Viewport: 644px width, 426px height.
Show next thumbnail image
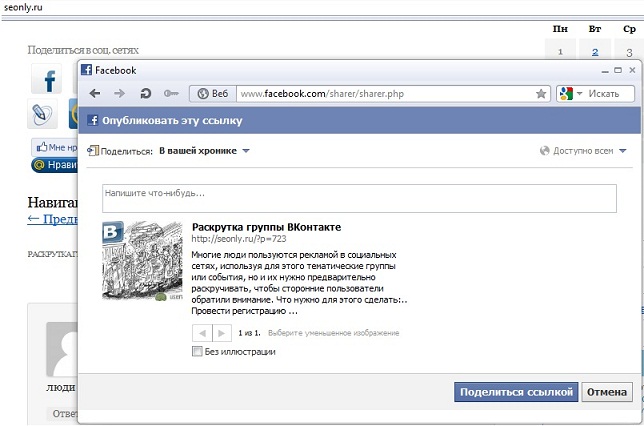(x=222, y=332)
